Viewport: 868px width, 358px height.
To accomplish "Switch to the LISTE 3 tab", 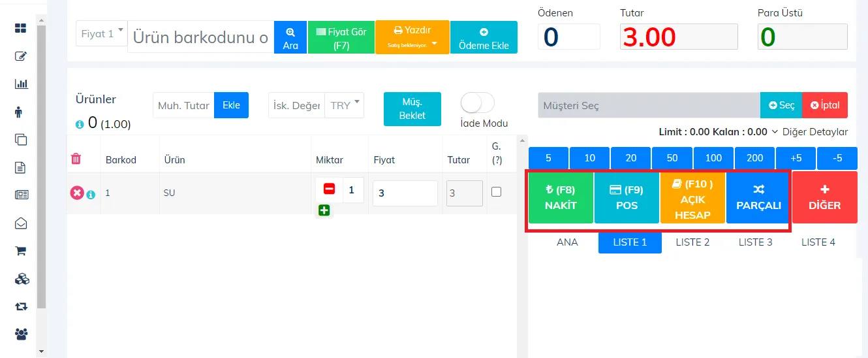I will coord(755,242).
